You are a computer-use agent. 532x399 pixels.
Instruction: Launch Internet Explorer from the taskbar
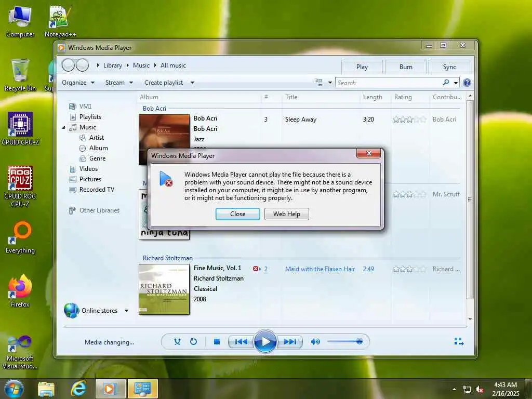pyautogui.click(x=78, y=389)
